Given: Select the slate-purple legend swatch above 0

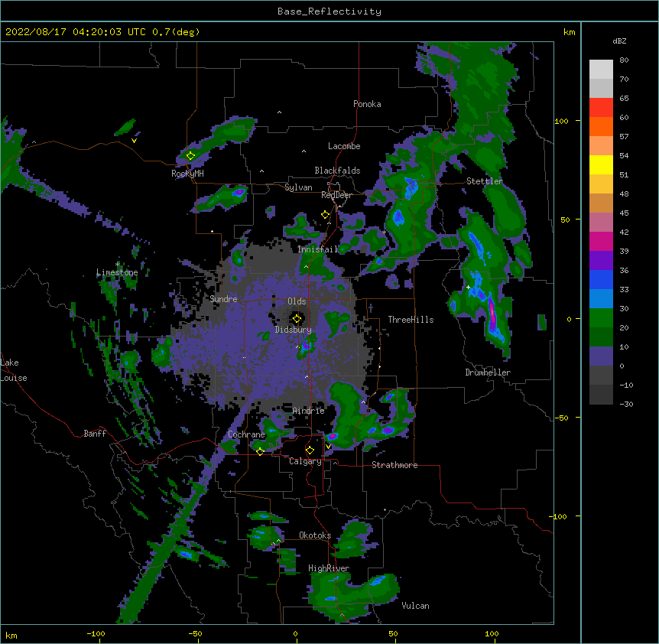Looking at the screenshot, I should (601, 356).
